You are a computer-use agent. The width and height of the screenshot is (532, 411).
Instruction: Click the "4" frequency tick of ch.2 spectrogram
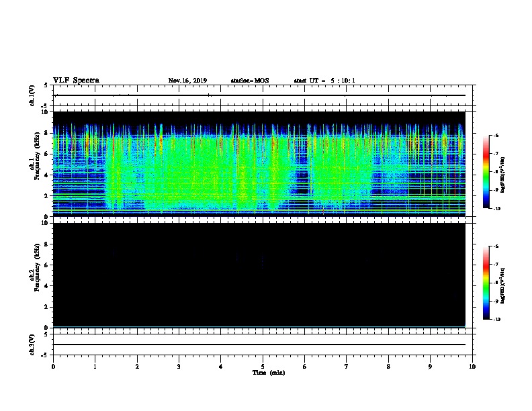click(x=47, y=286)
